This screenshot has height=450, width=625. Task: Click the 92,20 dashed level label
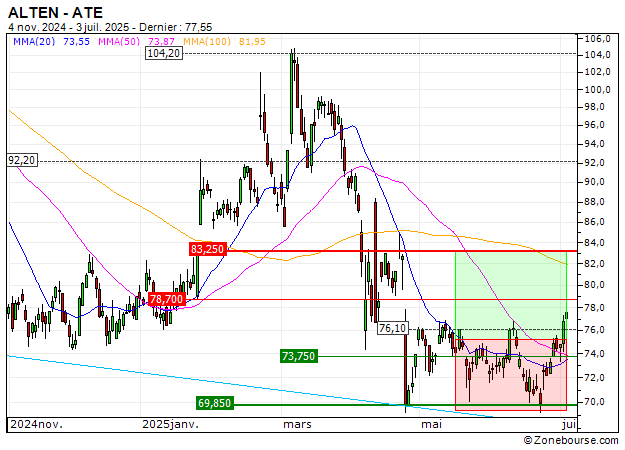[x=22, y=160]
